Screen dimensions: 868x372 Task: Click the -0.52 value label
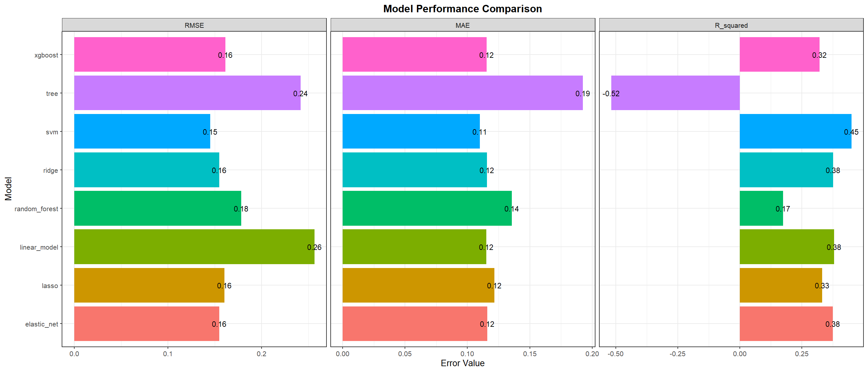[611, 93]
